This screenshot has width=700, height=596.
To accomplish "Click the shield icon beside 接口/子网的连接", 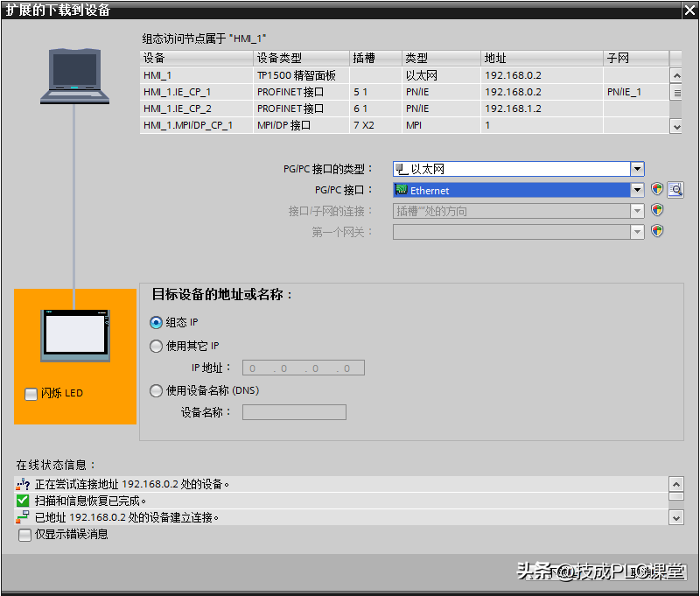I will point(657,211).
